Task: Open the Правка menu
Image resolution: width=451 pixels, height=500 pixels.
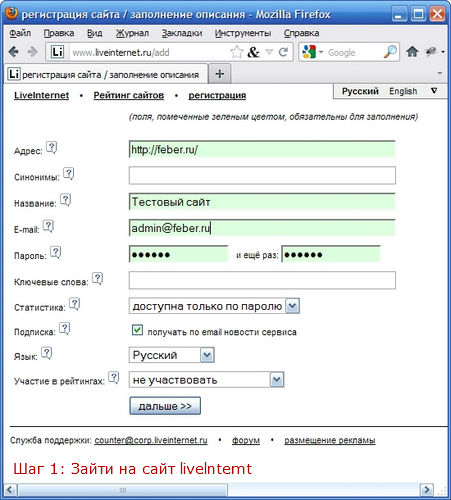Action: (x=59, y=33)
